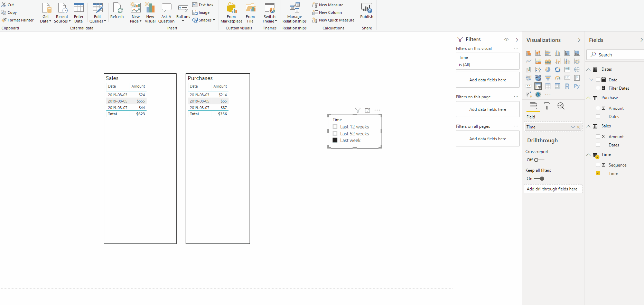Viewport: 644px width, 305px height.
Task: Turn on the Cross-report toggle
Action: point(539,160)
